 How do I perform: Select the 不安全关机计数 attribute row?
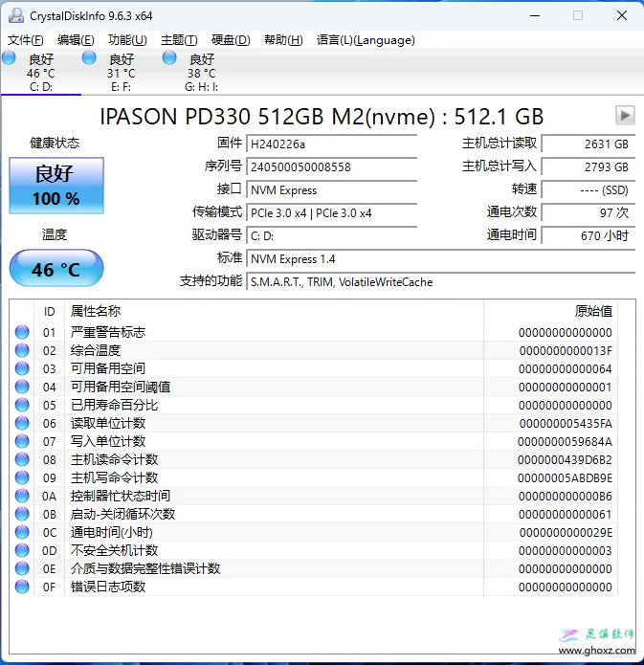pos(314,550)
